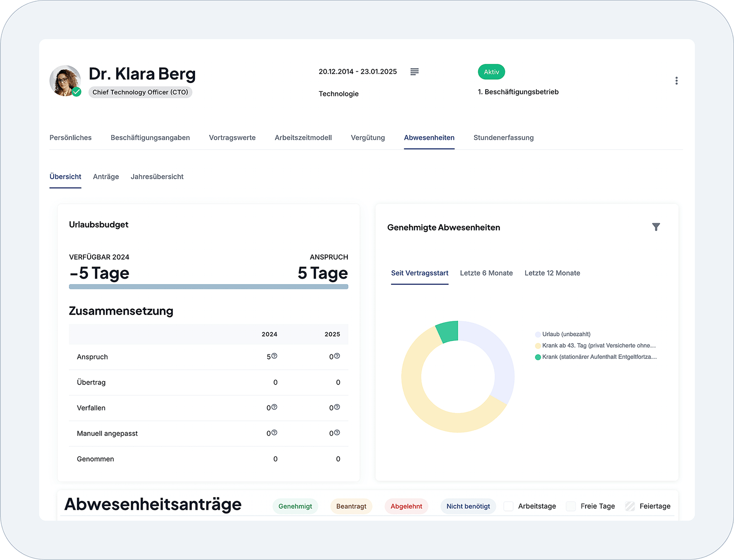Screen dimensions: 734x560
Task: Click the Genommen row label
Action: pos(95,459)
